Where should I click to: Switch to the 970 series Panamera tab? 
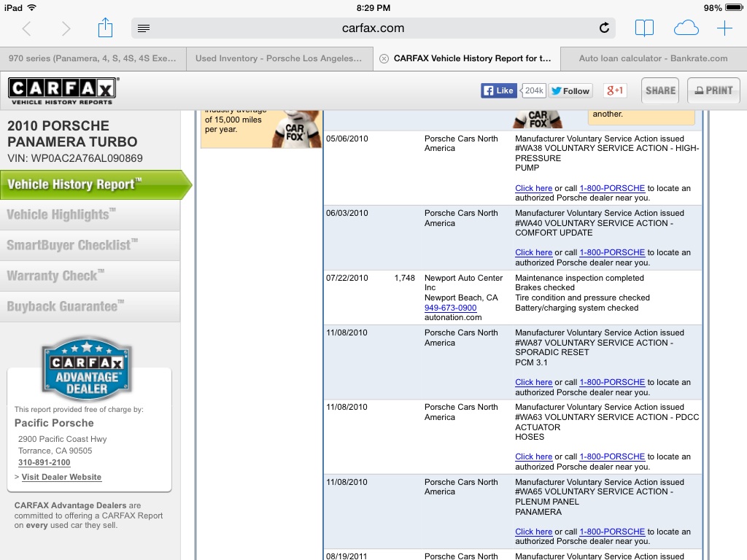coord(92,58)
